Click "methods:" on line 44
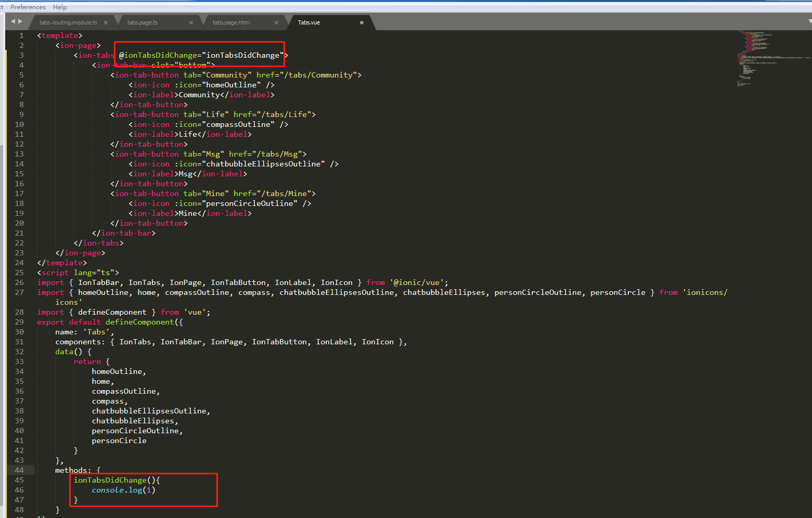The height and width of the screenshot is (518, 812). [73, 470]
